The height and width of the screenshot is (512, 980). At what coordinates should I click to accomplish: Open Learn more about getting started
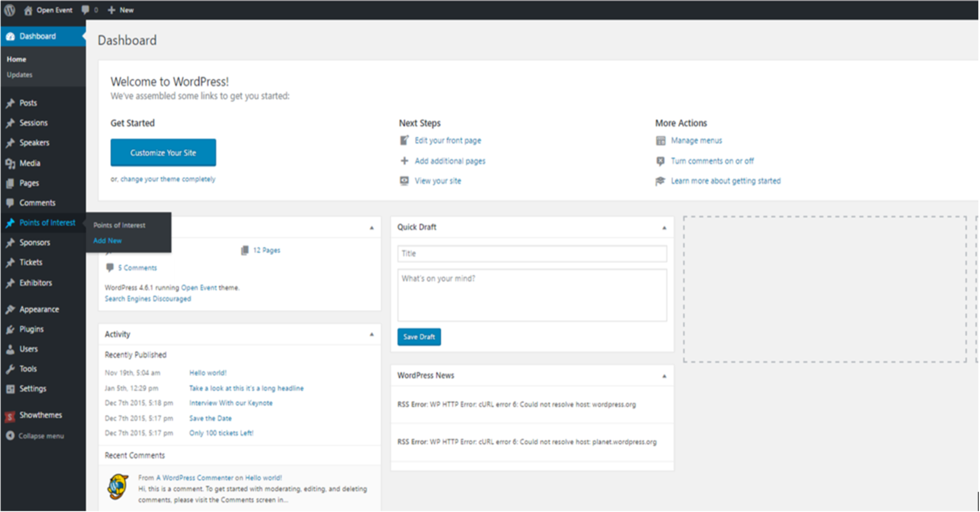coord(726,181)
